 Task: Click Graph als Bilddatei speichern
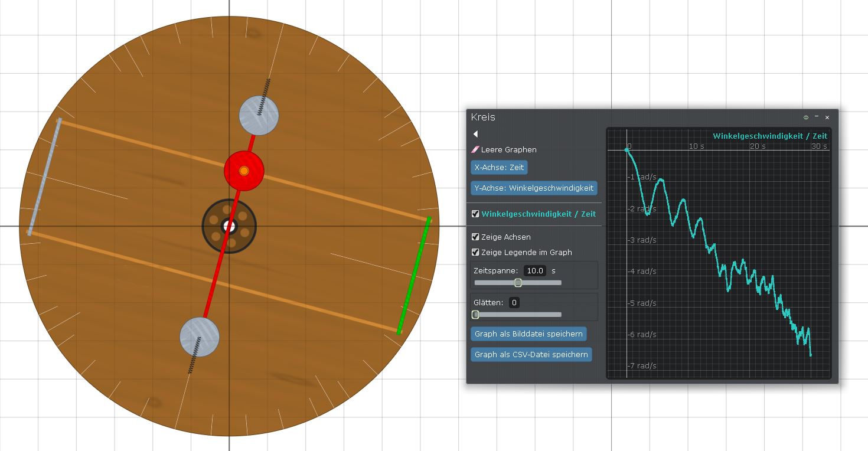click(x=528, y=334)
